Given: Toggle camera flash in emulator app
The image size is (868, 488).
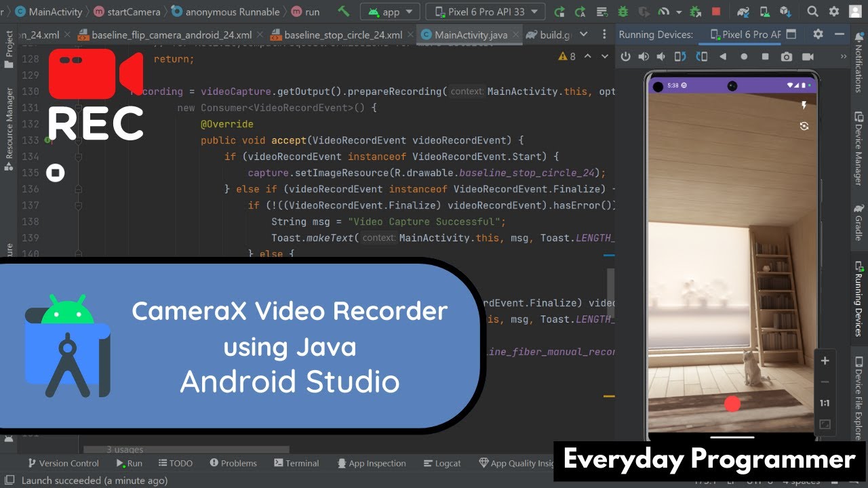Looking at the screenshot, I should [804, 105].
